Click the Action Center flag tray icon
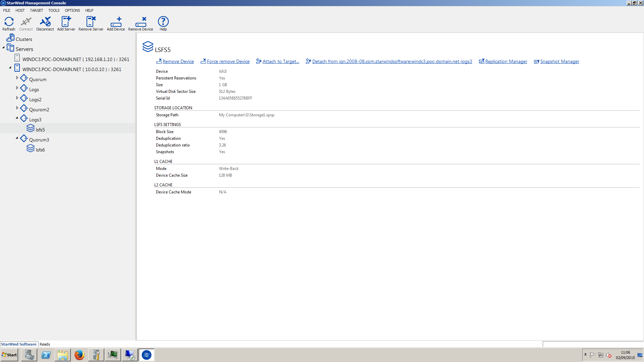This screenshot has width=644, height=362. [593, 355]
